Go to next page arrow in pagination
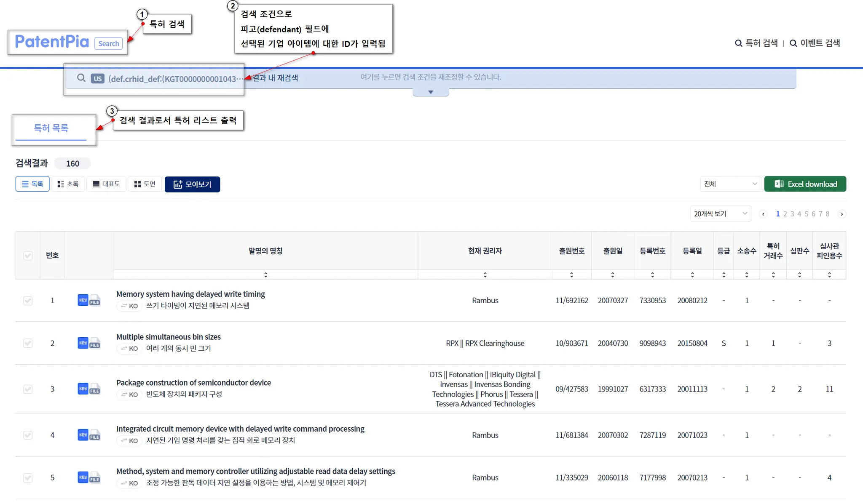 842,214
